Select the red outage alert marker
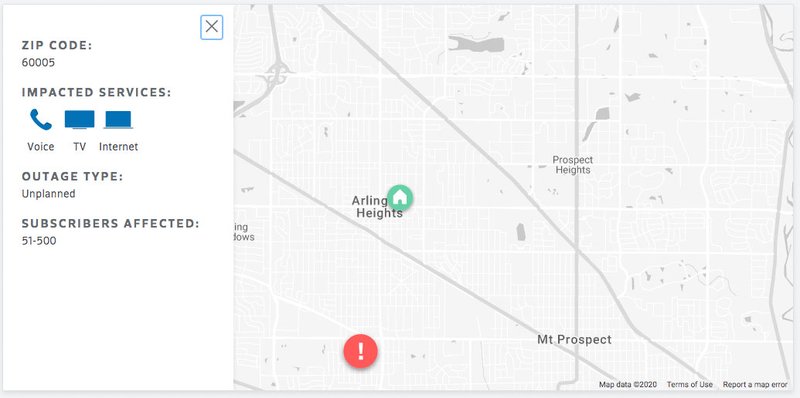The image size is (800, 398). click(361, 351)
